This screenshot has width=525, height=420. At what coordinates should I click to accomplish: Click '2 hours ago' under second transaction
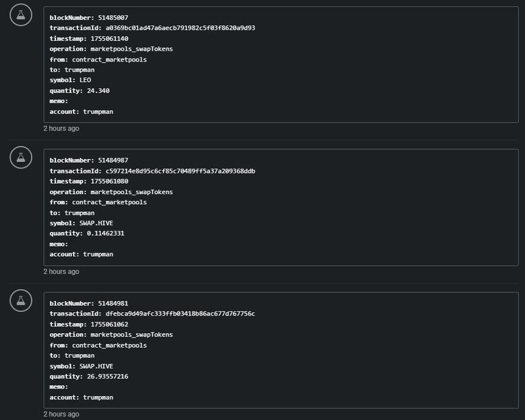click(62, 272)
